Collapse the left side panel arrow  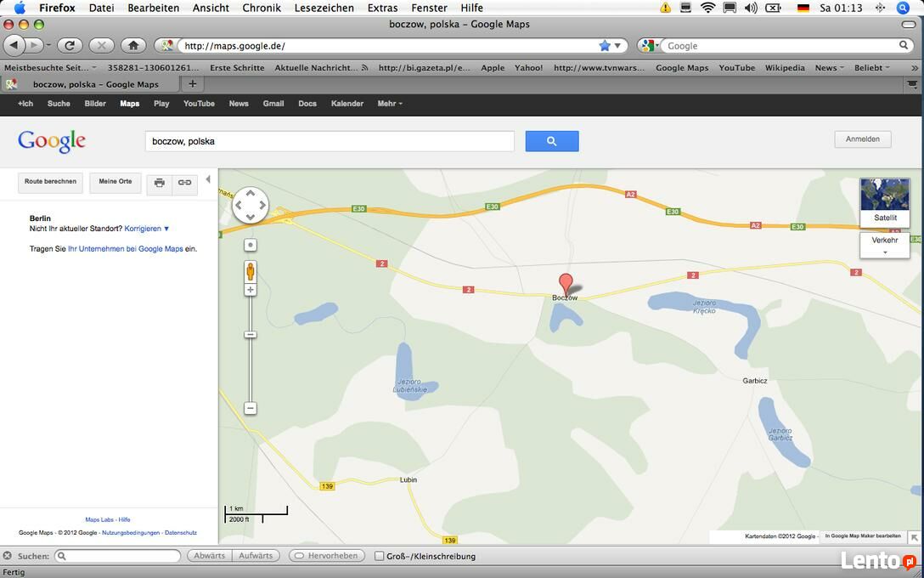coord(208,179)
